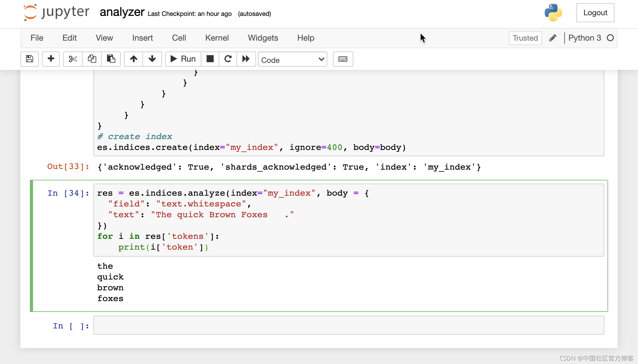Save the notebook using the save icon

click(x=29, y=59)
